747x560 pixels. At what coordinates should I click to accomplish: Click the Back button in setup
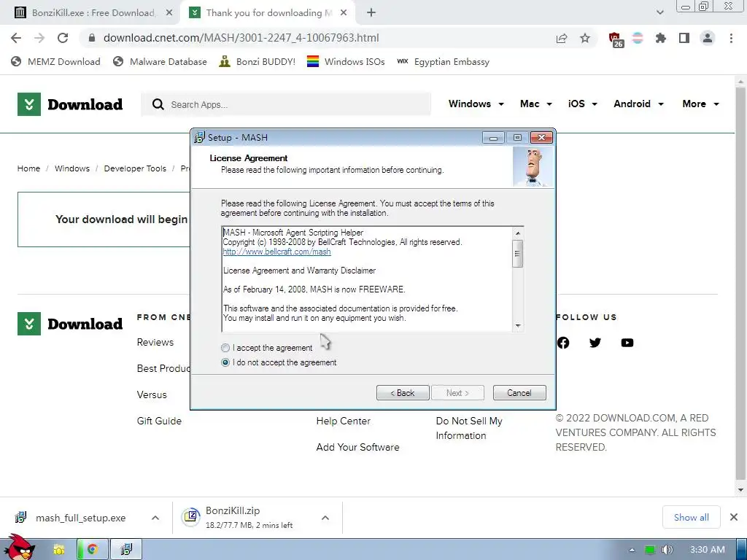click(403, 393)
